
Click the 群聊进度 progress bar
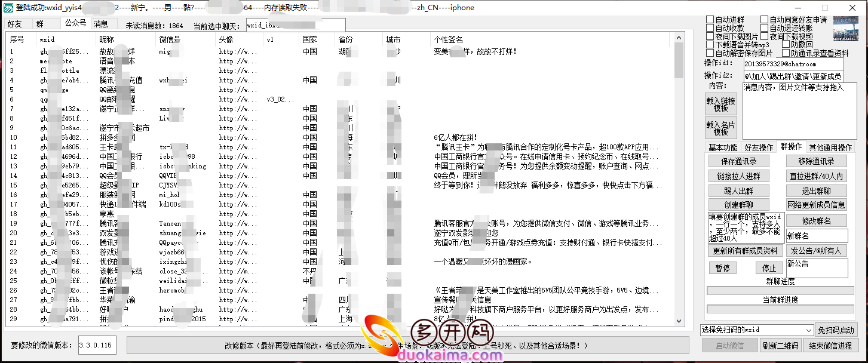pos(780,291)
